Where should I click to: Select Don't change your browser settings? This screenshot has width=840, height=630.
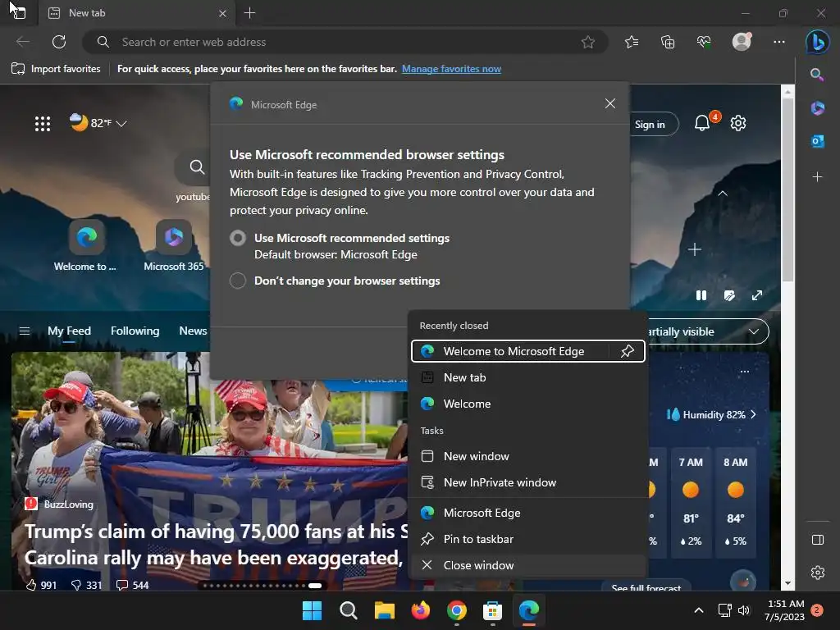tap(238, 281)
